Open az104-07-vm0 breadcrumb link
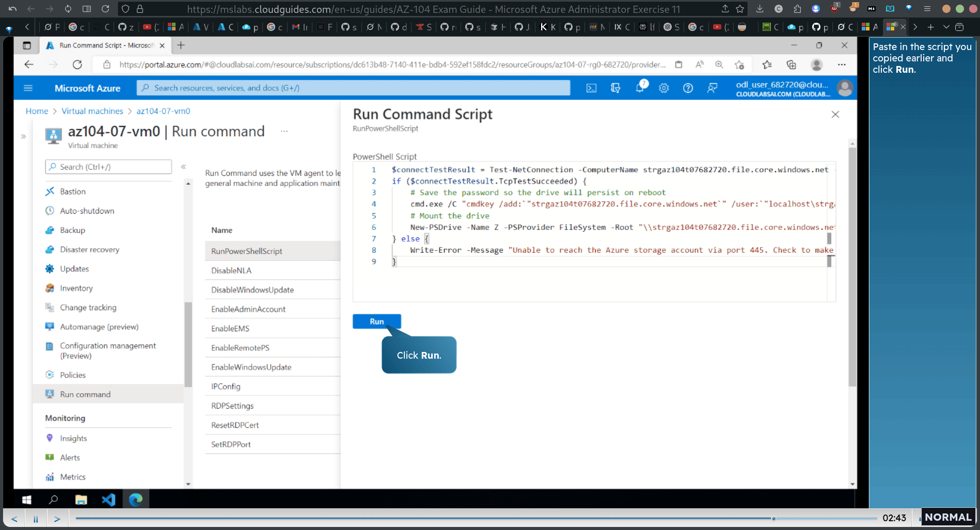The height and width of the screenshot is (530, 980). (163, 111)
